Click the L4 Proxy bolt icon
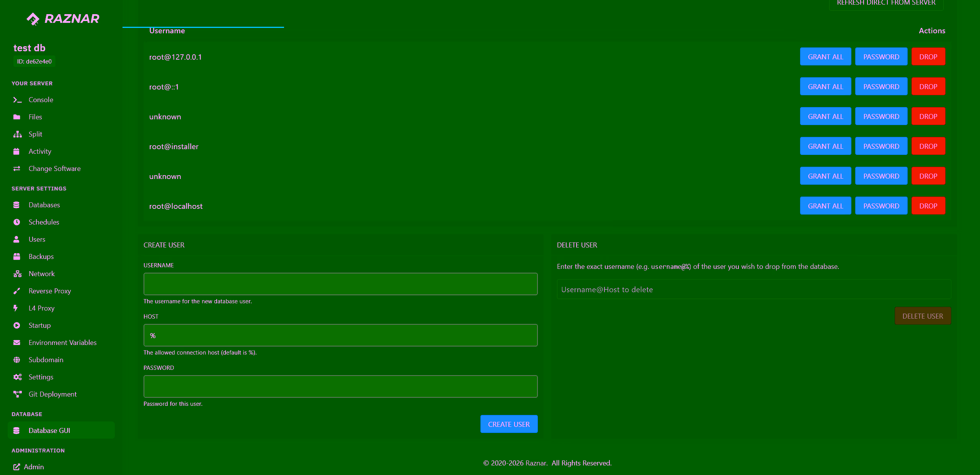The height and width of the screenshot is (475, 980). pos(16,308)
